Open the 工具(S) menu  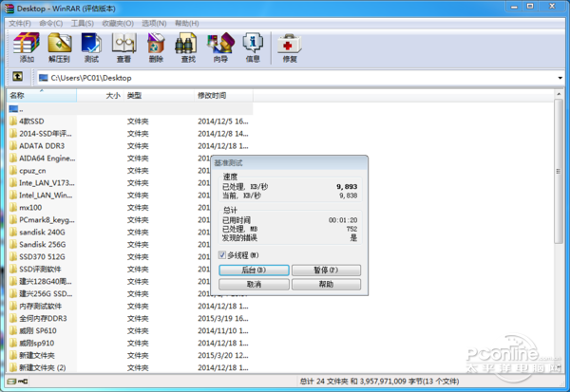click(82, 23)
